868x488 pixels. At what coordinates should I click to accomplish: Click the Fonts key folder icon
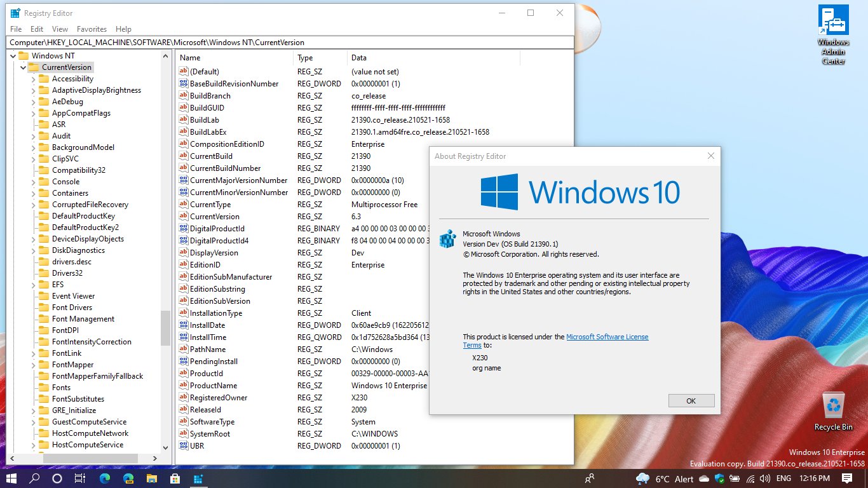click(x=44, y=388)
